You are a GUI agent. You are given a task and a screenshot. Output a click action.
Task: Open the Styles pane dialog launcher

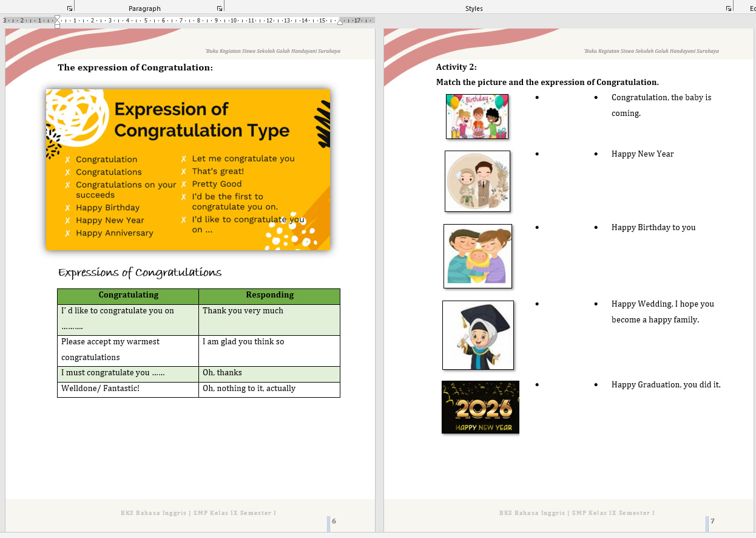click(729, 9)
